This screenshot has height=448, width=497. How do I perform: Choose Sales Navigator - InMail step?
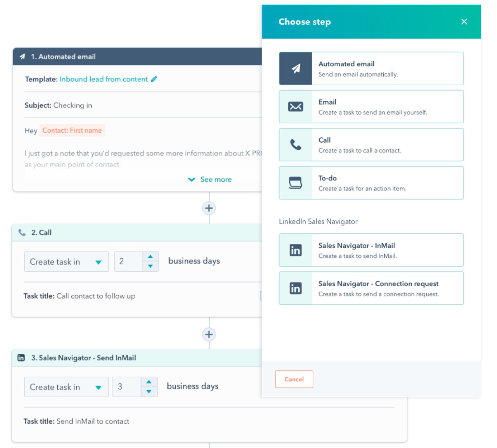point(371,250)
